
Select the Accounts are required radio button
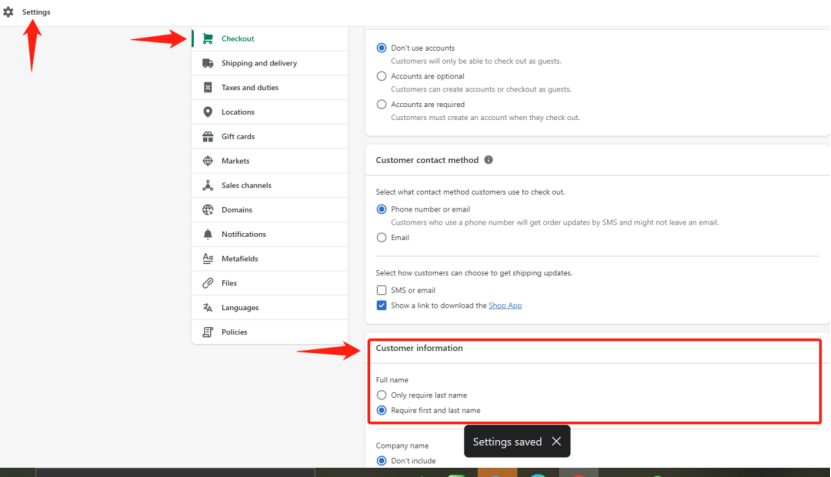(381, 104)
